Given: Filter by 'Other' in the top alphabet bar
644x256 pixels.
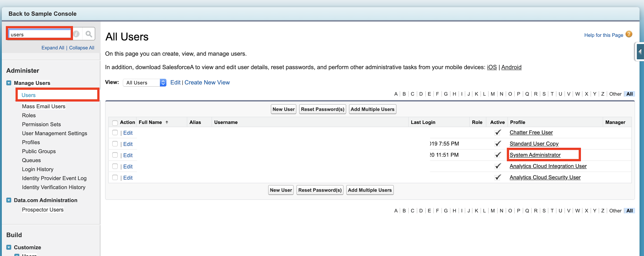Looking at the screenshot, I should (615, 94).
